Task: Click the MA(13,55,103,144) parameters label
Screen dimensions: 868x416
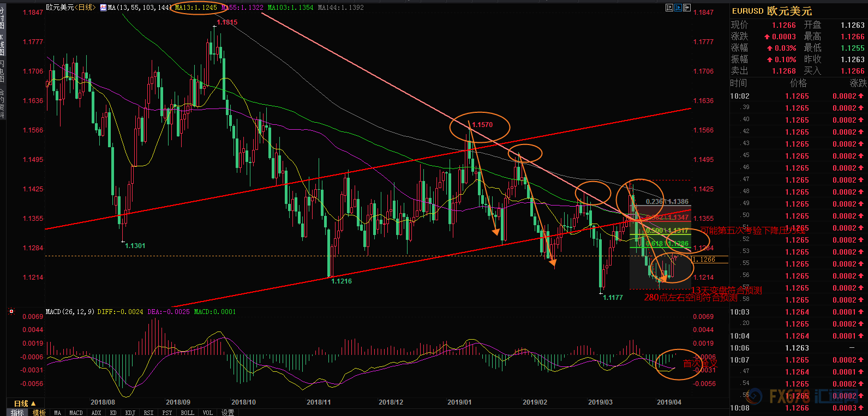Action: [140, 8]
